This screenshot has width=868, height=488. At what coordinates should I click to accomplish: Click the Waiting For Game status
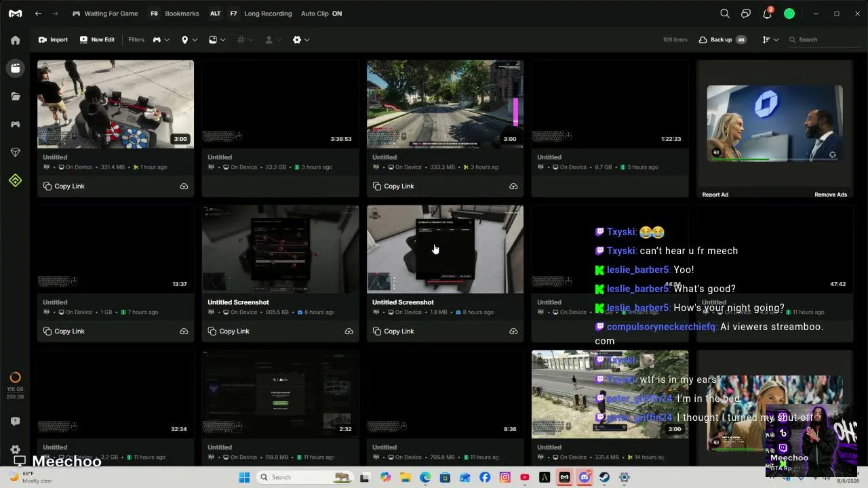105,14
